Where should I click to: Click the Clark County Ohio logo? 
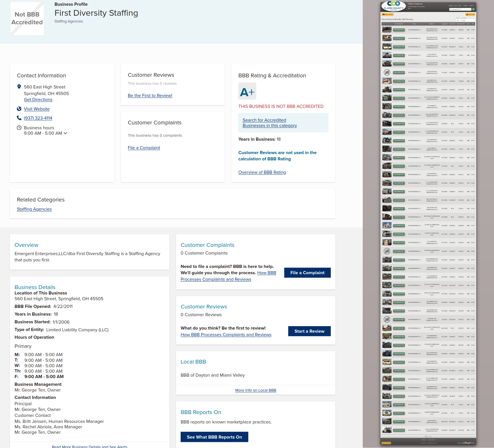click(x=394, y=6)
